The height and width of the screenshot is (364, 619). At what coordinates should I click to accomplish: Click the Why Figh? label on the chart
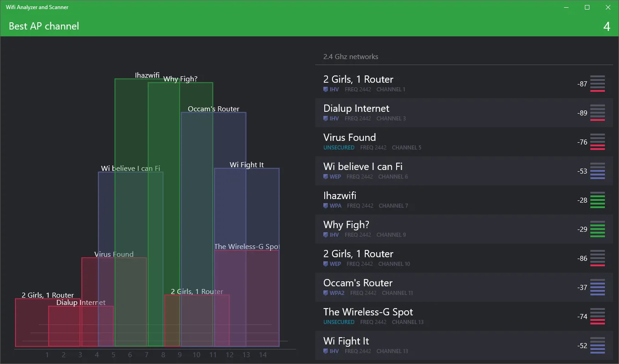(181, 79)
